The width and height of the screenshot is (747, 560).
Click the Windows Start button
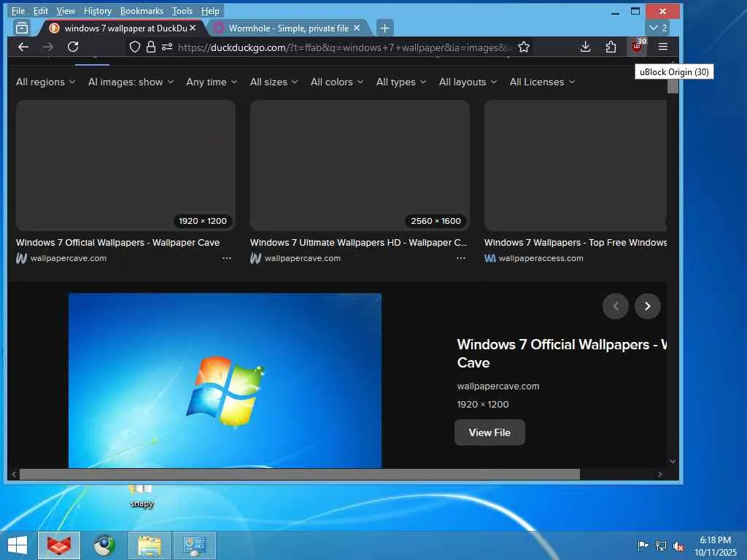click(18, 545)
